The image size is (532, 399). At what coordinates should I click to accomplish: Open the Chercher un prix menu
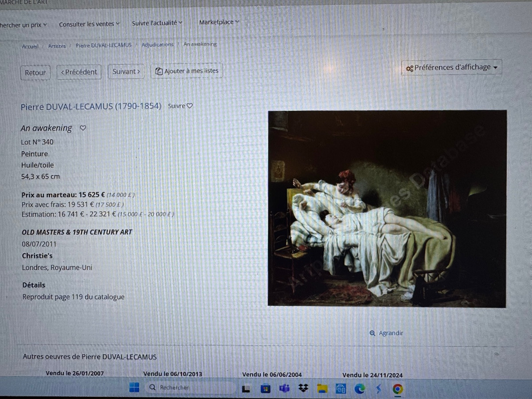23,25
